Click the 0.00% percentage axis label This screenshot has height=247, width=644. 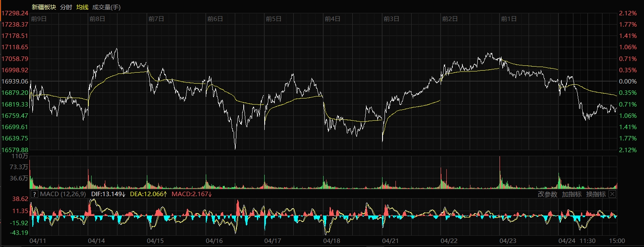pyautogui.click(x=628, y=82)
